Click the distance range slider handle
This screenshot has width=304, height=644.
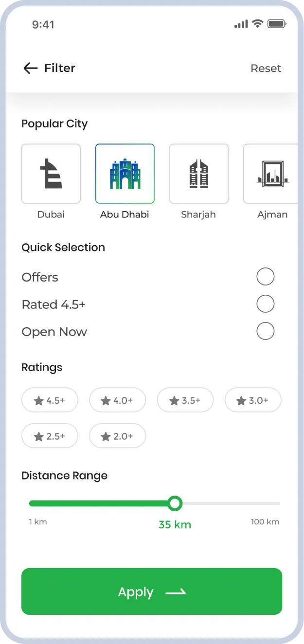[175, 503]
